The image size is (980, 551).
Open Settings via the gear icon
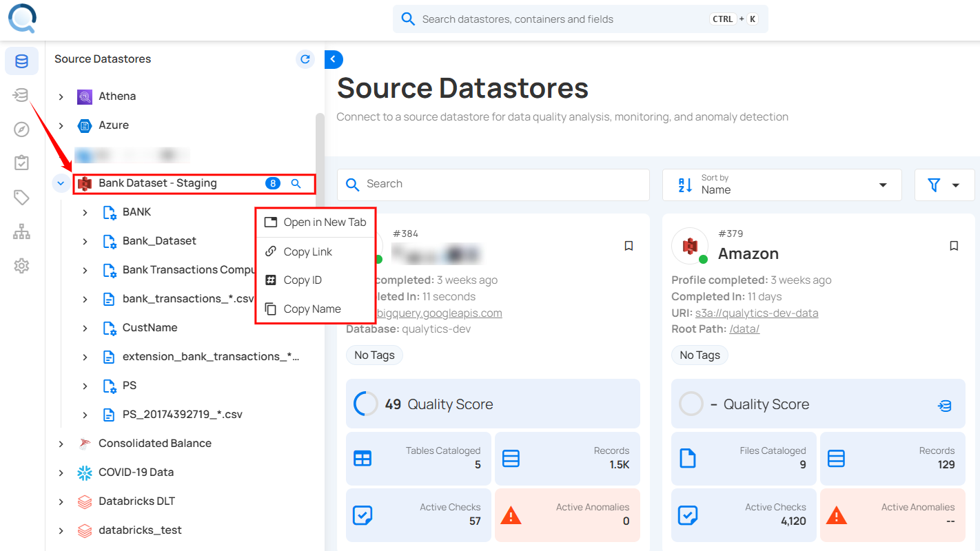[x=21, y=266]
